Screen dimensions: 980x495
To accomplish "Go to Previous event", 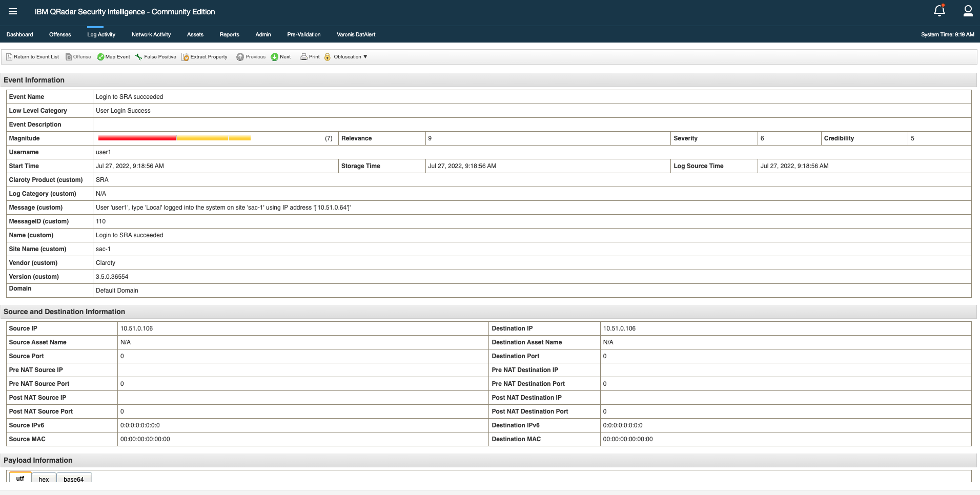I will (x=251, y=57).
